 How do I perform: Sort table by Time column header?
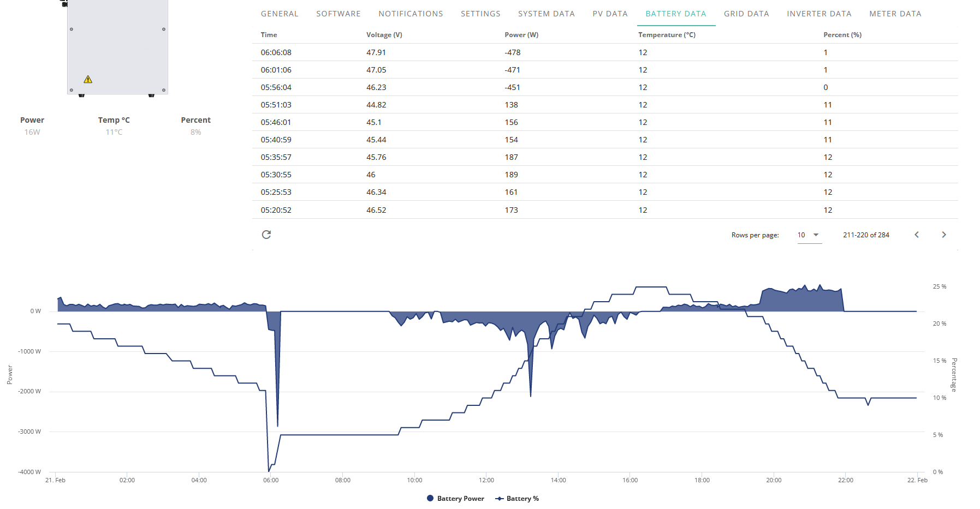click(x=269, y=35)
